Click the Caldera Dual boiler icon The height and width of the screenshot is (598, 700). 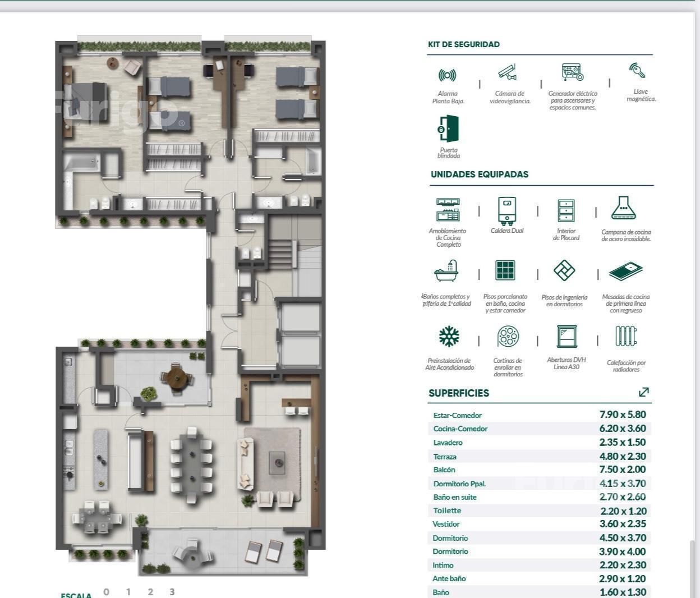point(507,211)
